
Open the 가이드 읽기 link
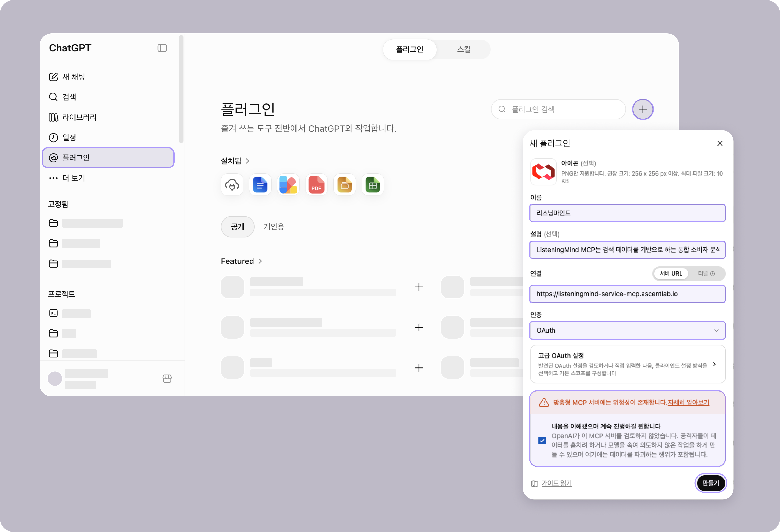tap(556, 483)
